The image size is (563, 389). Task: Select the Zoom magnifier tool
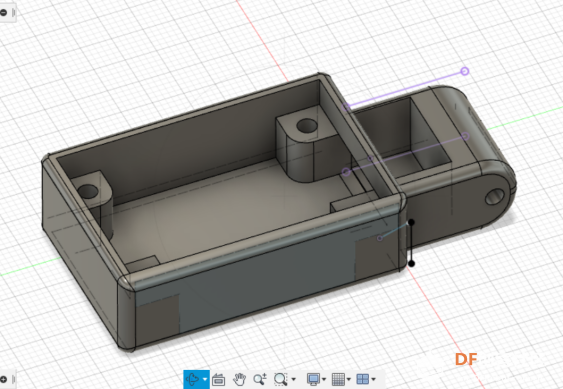pos(260,379)
